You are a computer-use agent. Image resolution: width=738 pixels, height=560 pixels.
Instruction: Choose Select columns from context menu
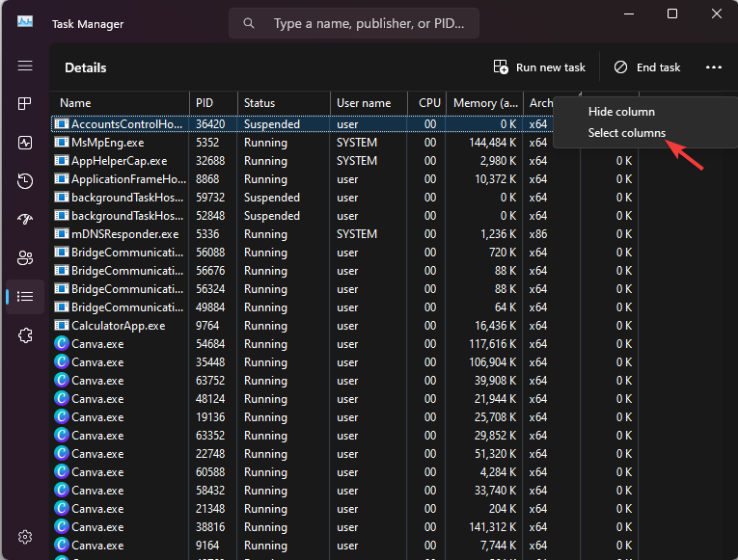click(626, 133)
